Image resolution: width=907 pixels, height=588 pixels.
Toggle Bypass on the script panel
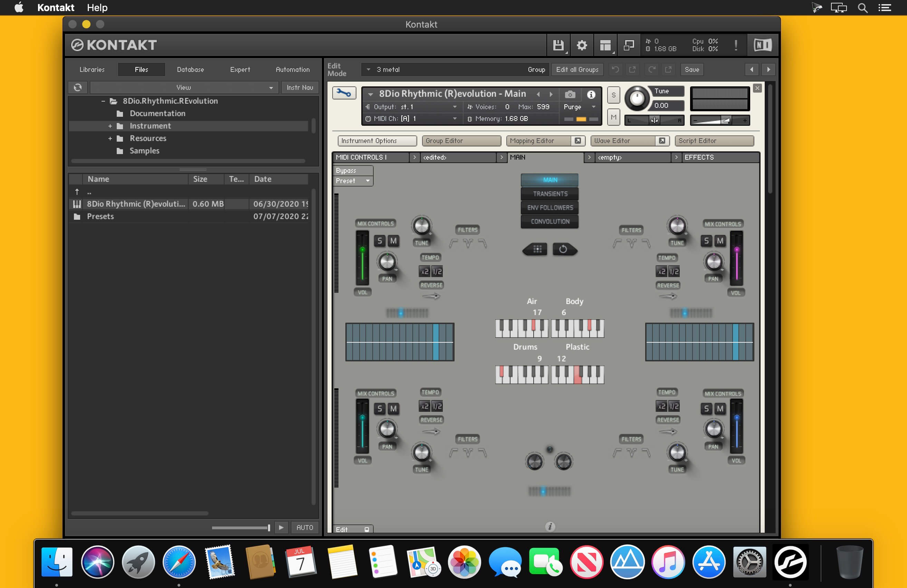point(353,170)
